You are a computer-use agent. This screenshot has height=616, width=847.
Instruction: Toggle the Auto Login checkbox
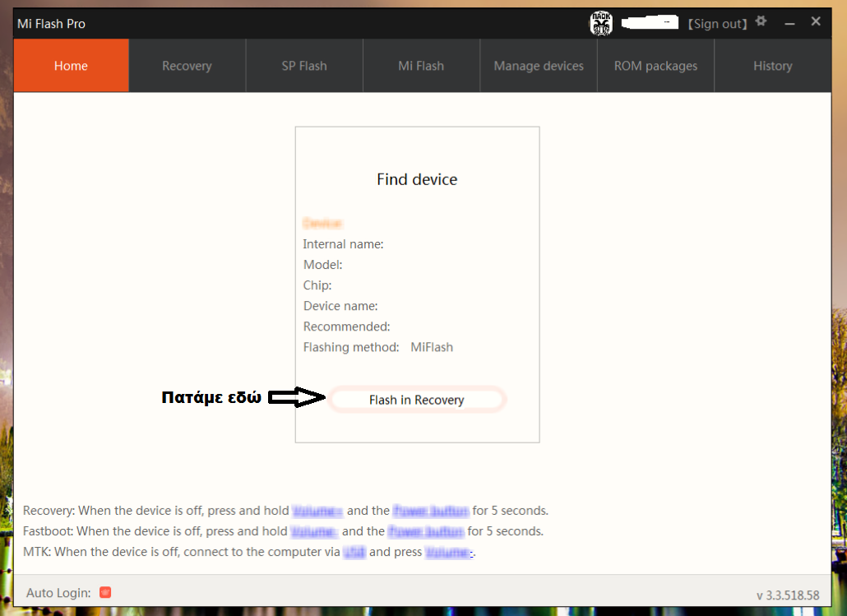[104, 592]
